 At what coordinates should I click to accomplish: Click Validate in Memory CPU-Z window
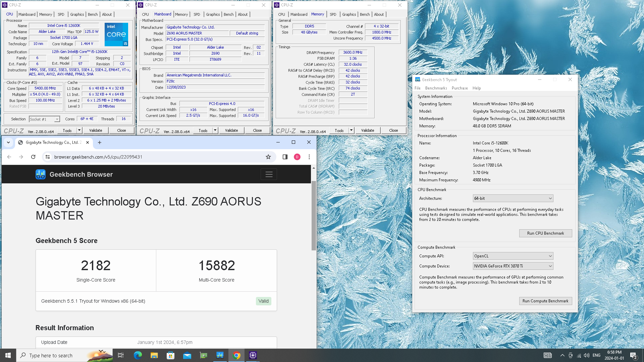coord(368,130)
